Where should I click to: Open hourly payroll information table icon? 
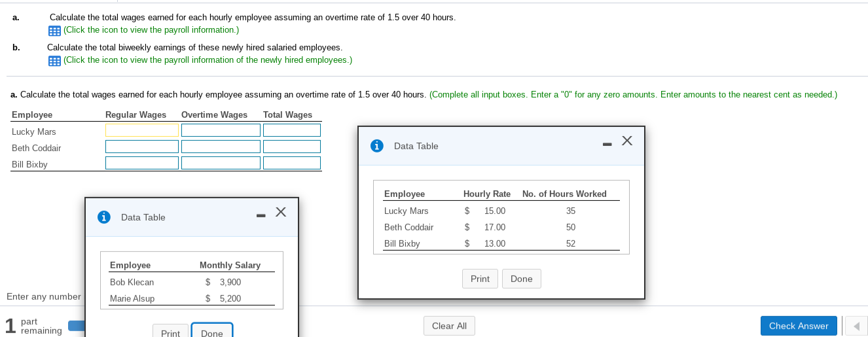[x=55, y=31]
